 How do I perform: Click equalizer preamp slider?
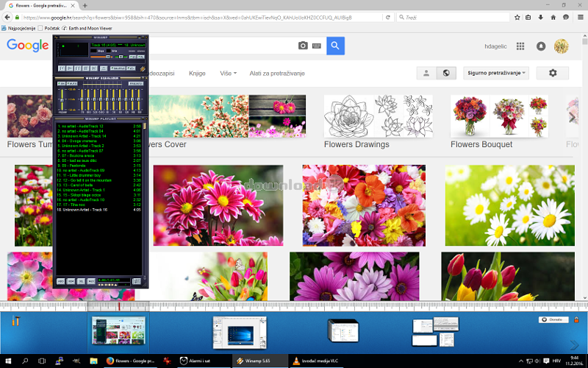click(x=62, y=99)
